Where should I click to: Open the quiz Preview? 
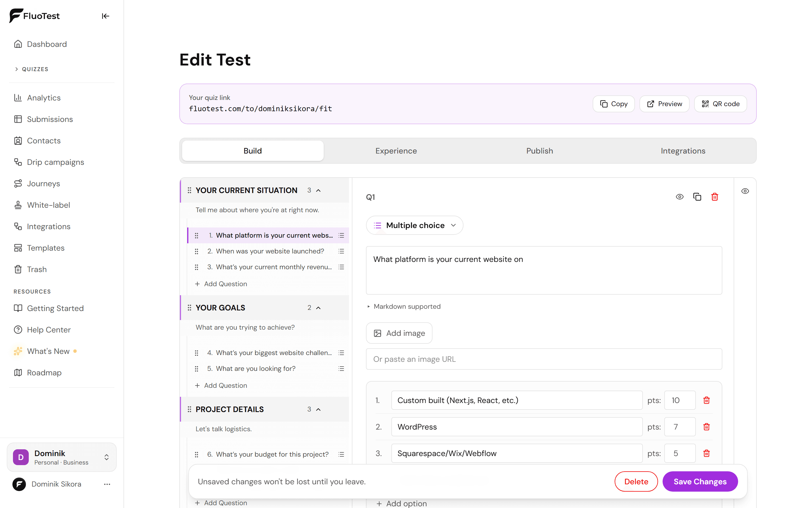pyautogui.click(x=664, y=104)
